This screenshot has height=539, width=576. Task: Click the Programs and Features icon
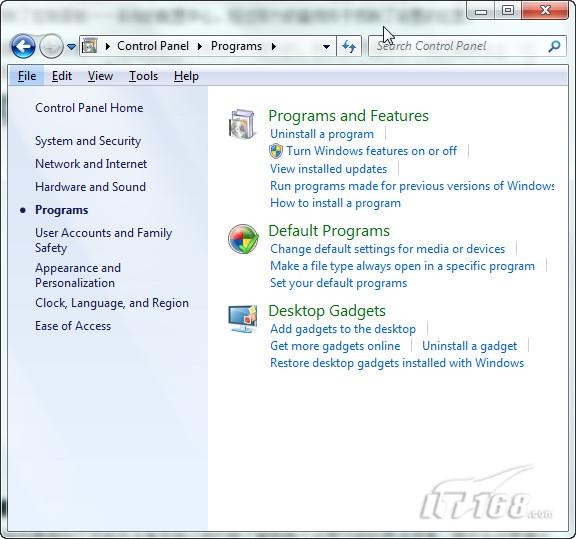(242, 124)
